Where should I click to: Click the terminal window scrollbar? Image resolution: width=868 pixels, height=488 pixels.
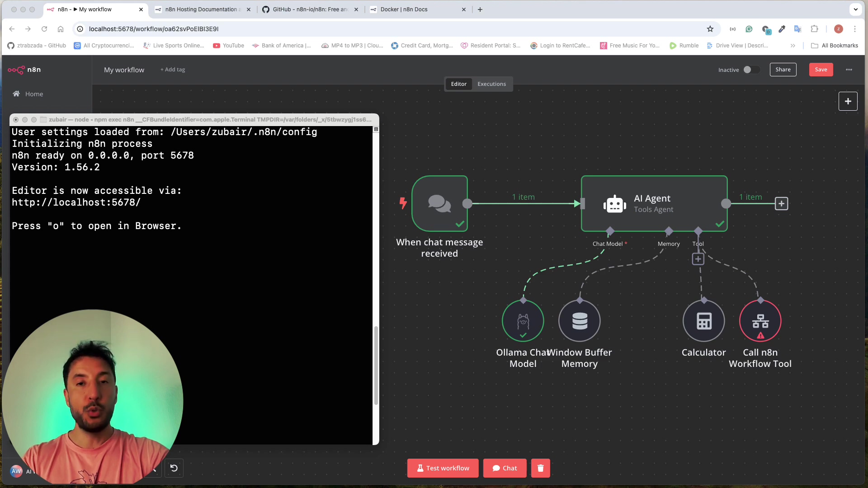pos(376,365)
